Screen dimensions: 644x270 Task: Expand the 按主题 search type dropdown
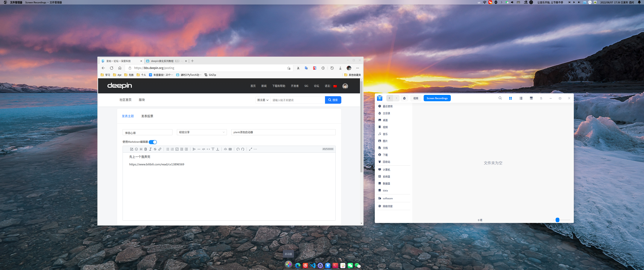coord(262,100)
